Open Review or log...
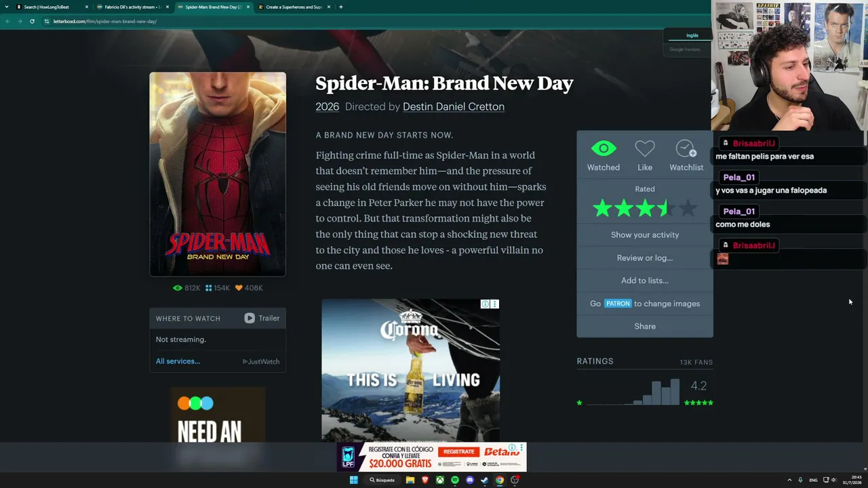868x488 pixels. pos(645,258)
